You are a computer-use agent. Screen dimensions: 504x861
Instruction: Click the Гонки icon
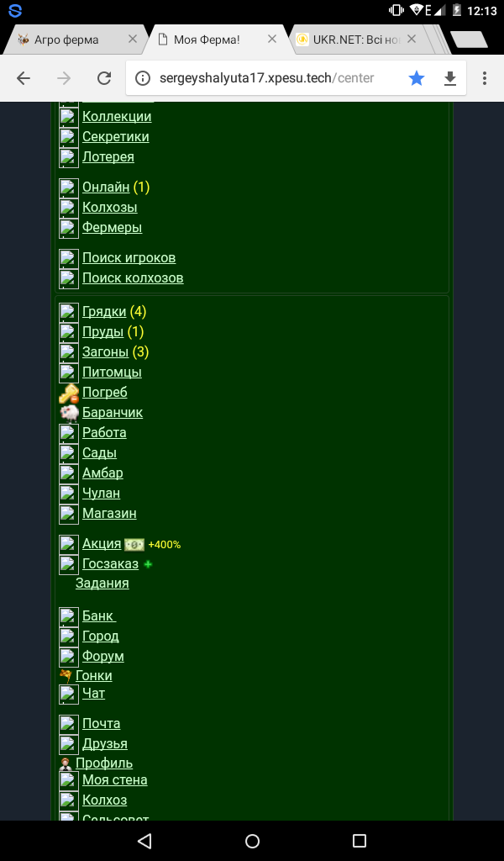[66, 675]
